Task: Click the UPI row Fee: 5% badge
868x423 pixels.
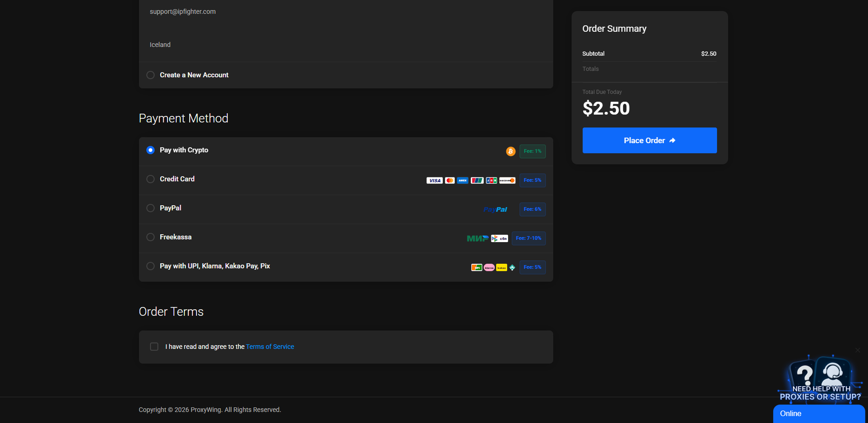Action: (x=533, y=268)
